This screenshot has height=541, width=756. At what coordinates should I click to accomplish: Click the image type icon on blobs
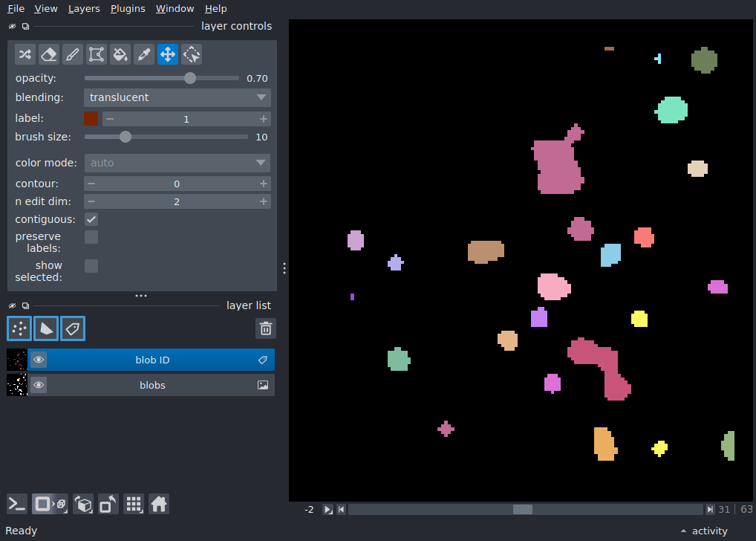(263, 385)
